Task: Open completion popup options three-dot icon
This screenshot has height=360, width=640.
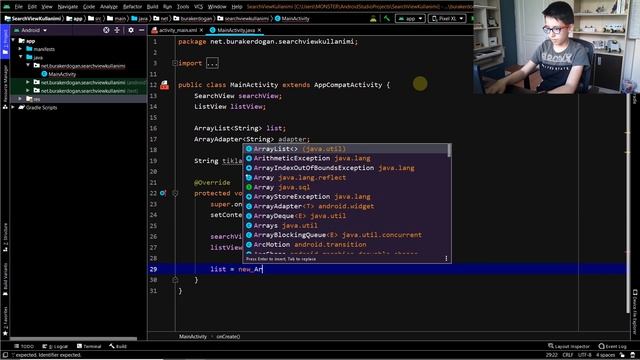Action: point(446,258)
